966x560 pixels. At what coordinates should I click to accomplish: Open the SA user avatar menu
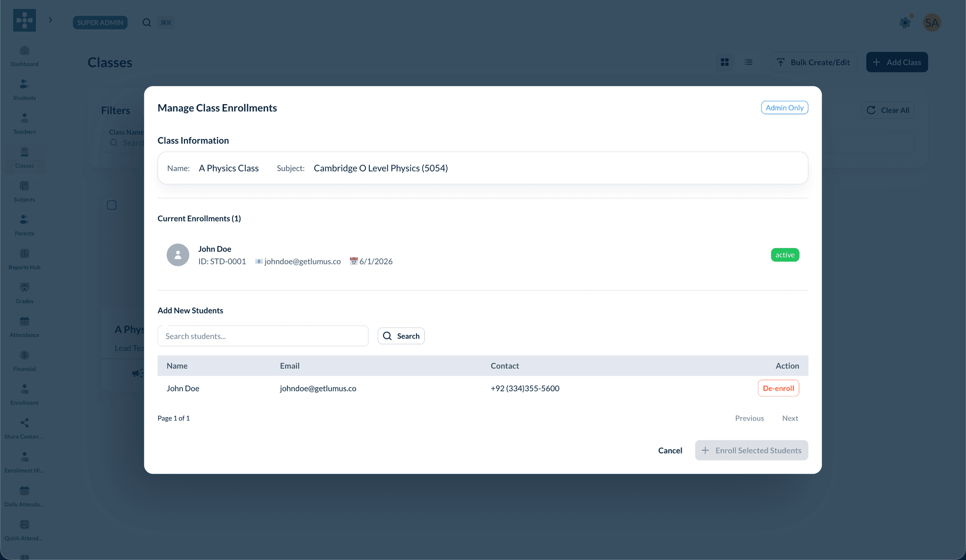point(932,23)
